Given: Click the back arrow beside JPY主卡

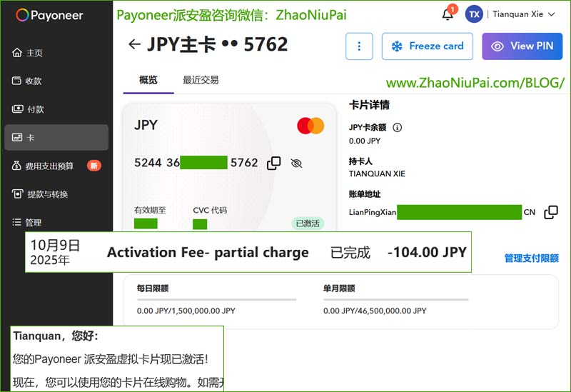Looking at the screenshot, I should pyautogui.click(x=133, y=45).
